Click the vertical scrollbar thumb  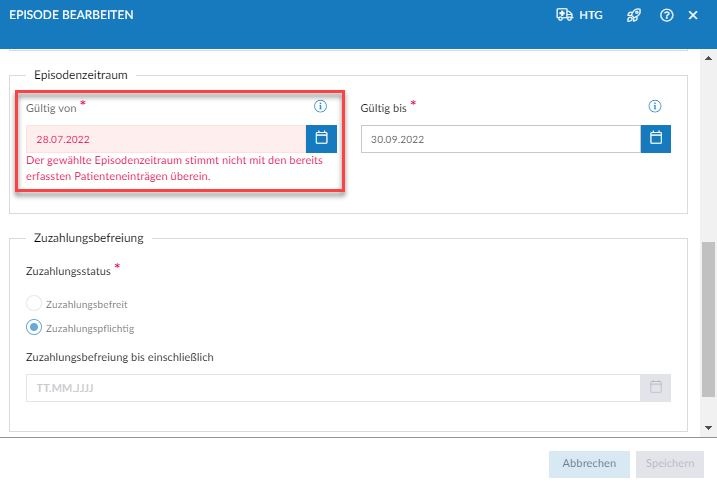[709, 320]
